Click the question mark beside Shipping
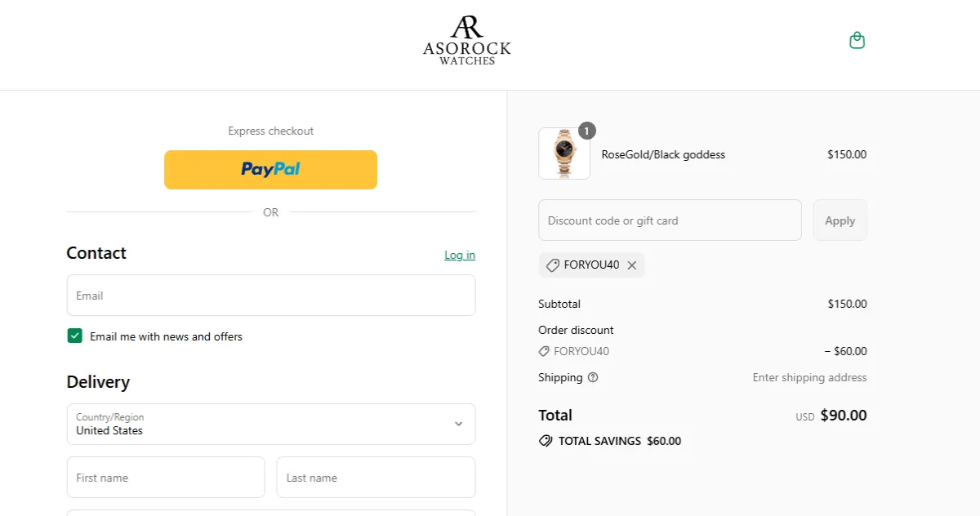The image size is (980, 516). pos(592,377)
